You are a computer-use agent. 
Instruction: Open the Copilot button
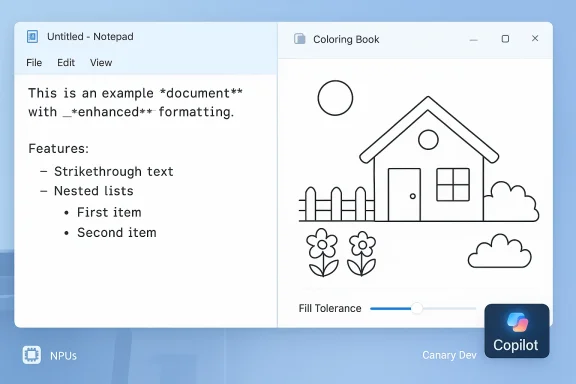coord(516,330)
